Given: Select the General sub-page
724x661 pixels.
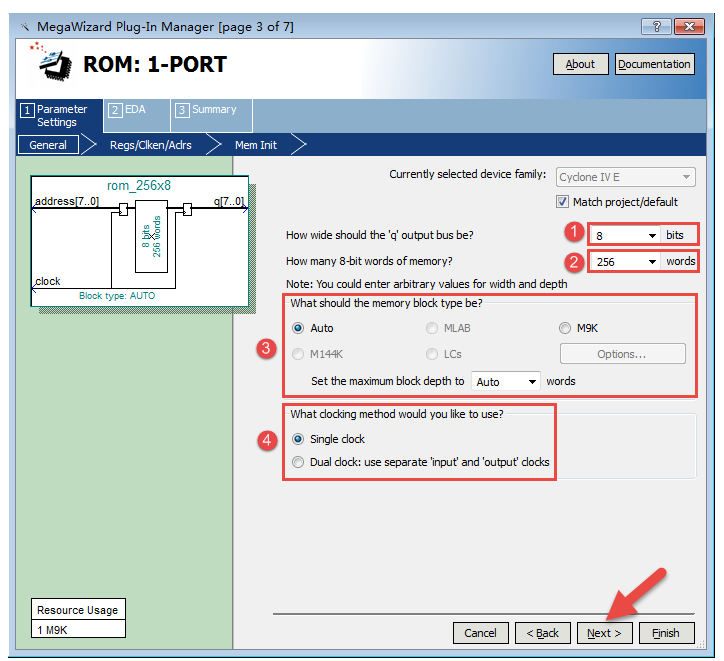Looking at the screenshot, I should click(48, 145).
